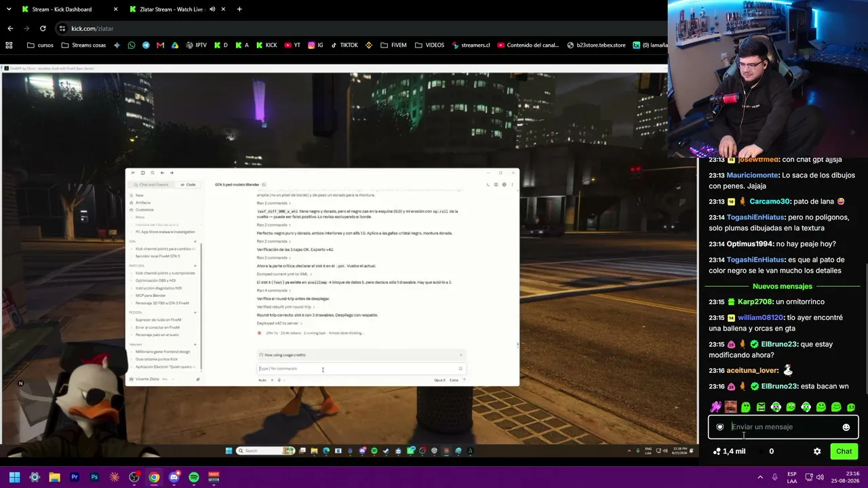
Task: Open the tab search dropdown arrow
Action: point(9,9)
